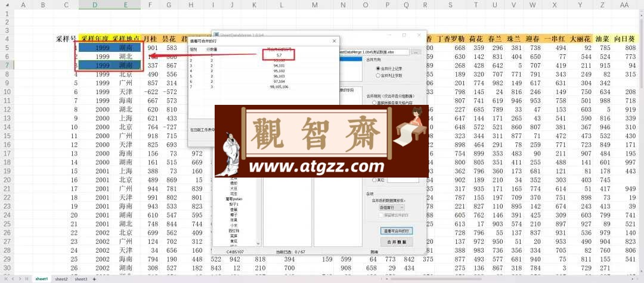Click the 5,7 mergeable rows entry
644x283 pixels.
click(279, 55)
